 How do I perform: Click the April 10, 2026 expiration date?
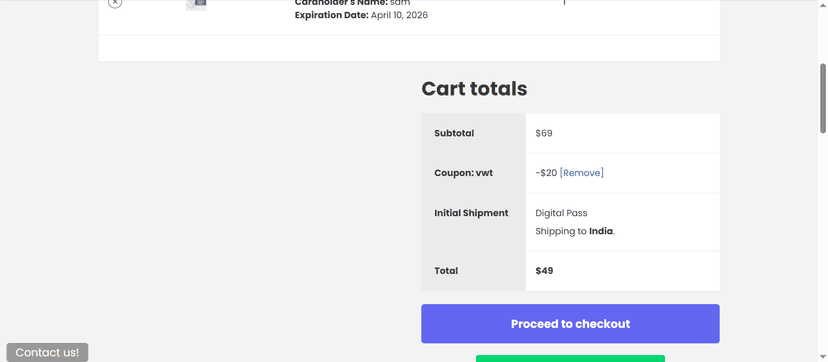[x=399, y=15]
